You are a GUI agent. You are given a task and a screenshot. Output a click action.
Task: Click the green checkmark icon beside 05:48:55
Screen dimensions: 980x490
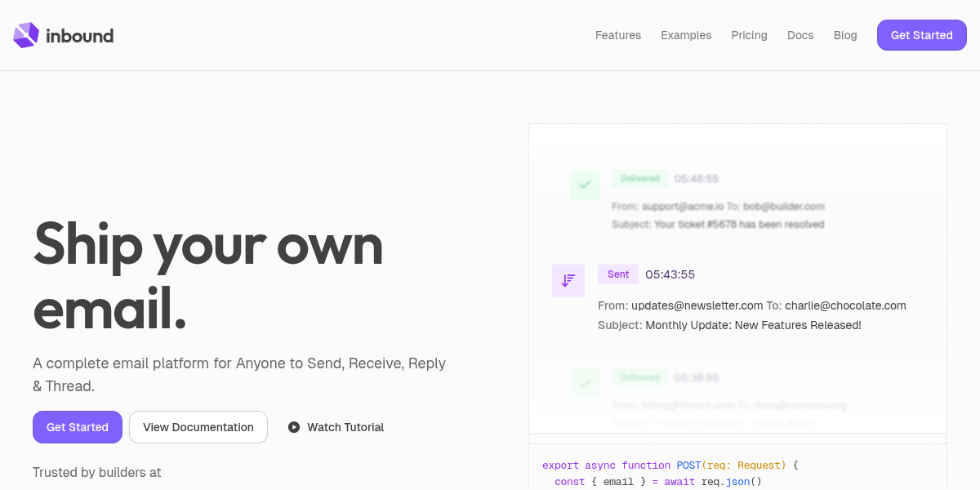(585, 185)
